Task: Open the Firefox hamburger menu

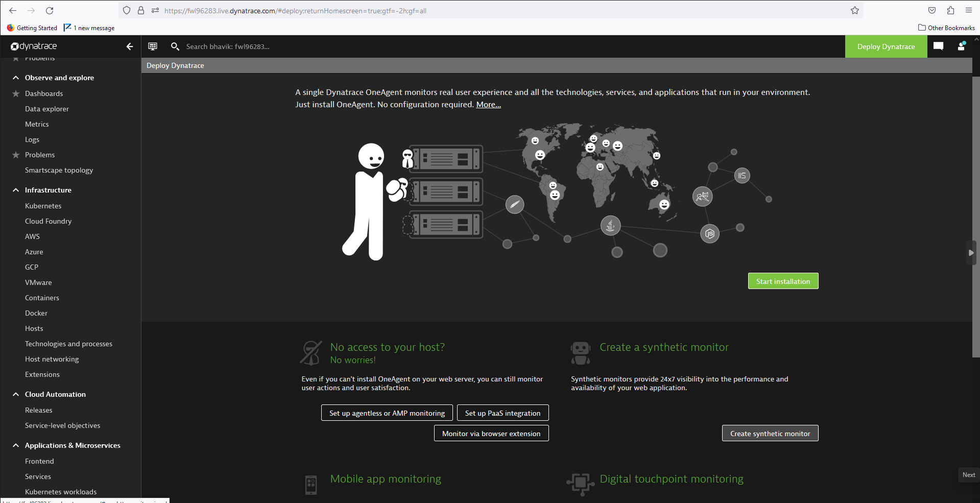Action: (x=968, y=10)
